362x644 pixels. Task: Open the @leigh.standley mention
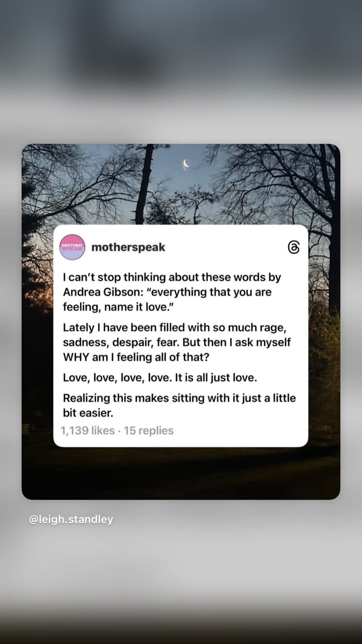[71, 519]
